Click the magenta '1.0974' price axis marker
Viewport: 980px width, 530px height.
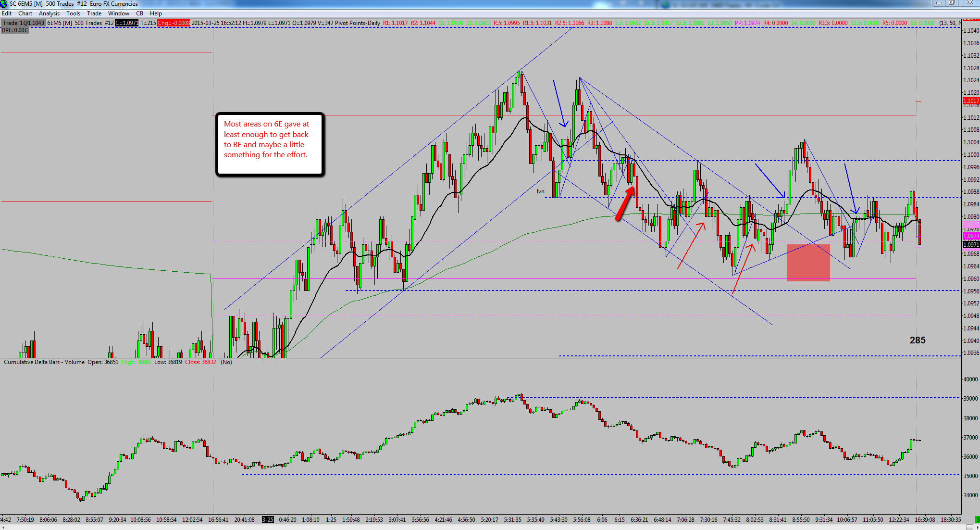[x=971, y=236]
